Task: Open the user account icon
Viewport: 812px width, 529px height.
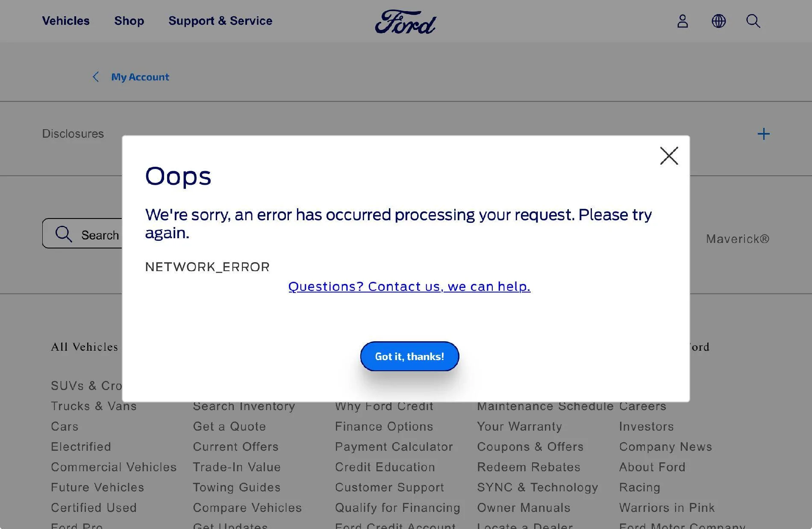Action: [x=683, y=21]
